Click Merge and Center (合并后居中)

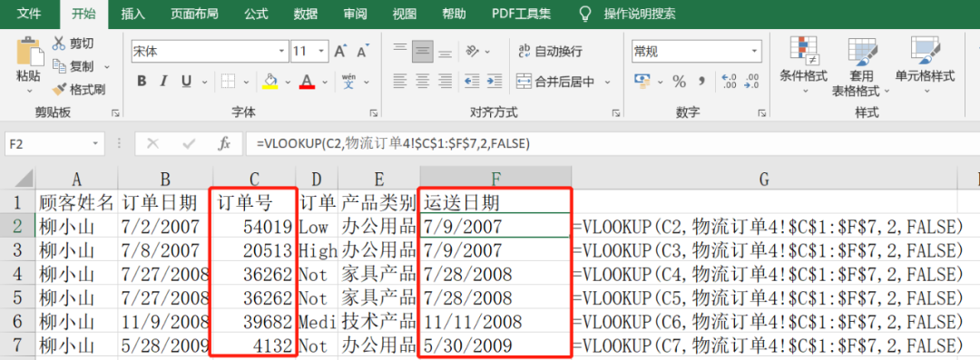point(555,82)
